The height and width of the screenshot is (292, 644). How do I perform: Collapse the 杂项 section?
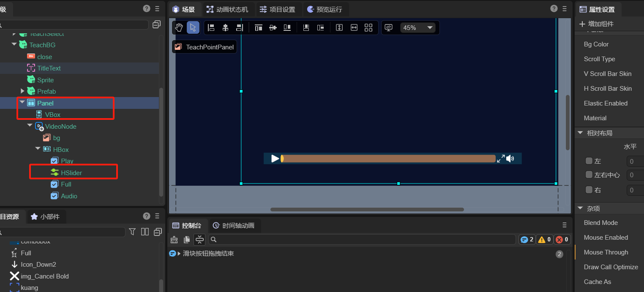tap(581, 208)
